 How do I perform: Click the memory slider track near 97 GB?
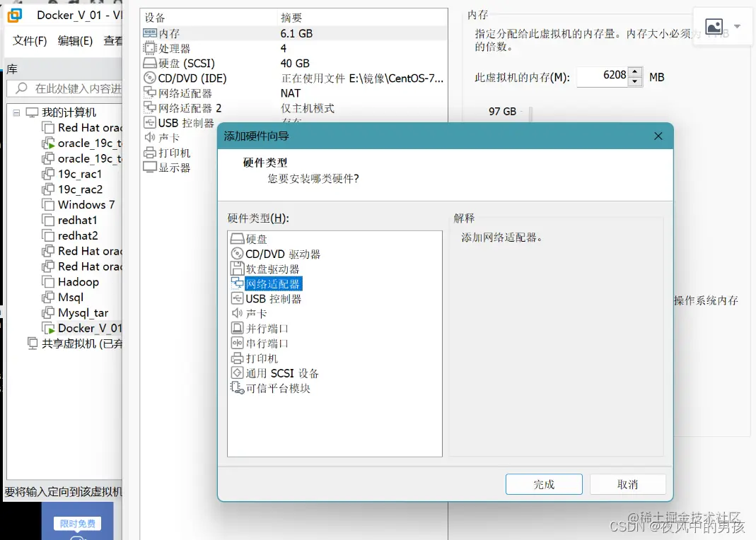click(x=530, y=115)
